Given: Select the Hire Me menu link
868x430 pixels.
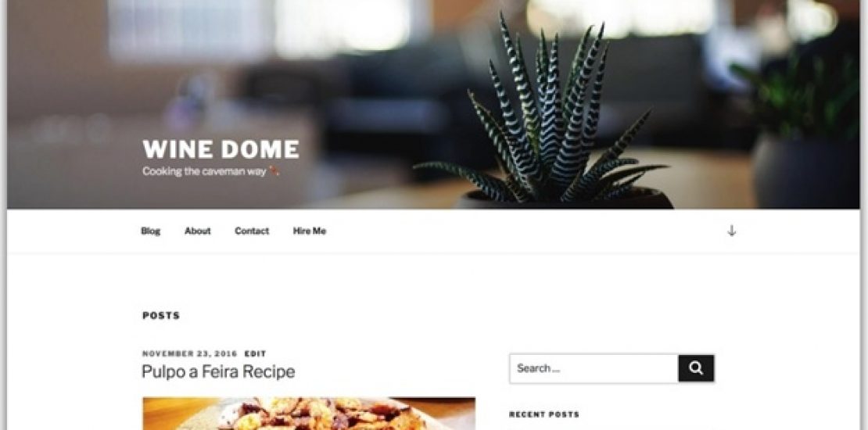Looking at the screenshot, I should (x=310, y=231).
